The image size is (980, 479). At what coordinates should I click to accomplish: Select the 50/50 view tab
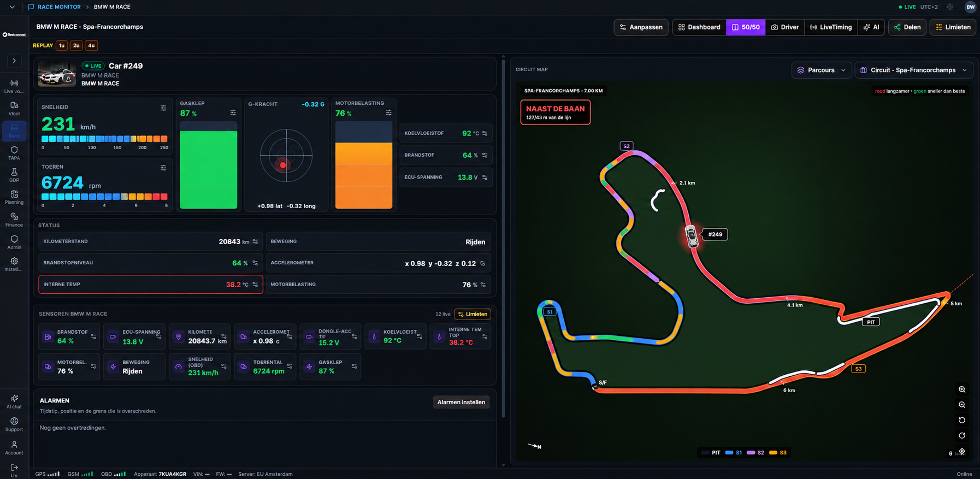click(746, 27)
